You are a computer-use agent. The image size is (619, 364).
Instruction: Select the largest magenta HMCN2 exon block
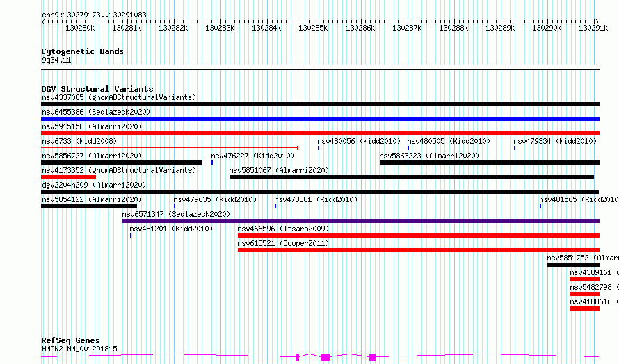pyautogui.click(x=325, y=357)
